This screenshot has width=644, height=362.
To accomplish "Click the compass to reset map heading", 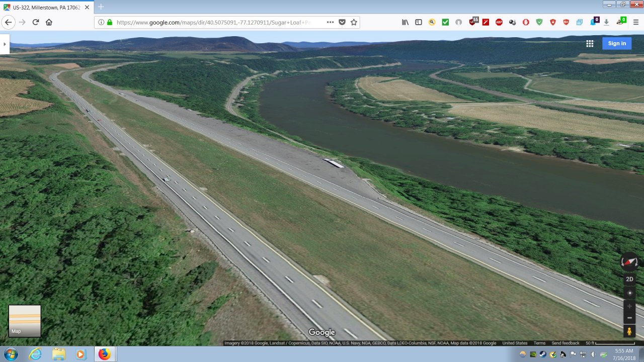I will tap(629, 262).
